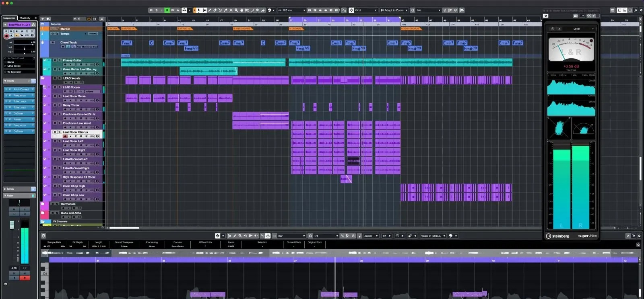Click the Steinberg logo in SuperVision
Screen dimensions: 644x299
pyautogui.click(x=557, y=236)
